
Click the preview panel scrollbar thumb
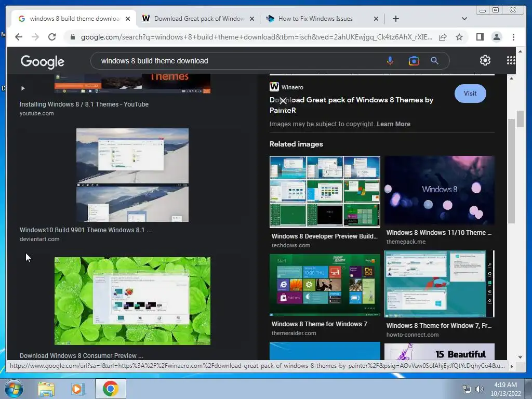point(511,171)
